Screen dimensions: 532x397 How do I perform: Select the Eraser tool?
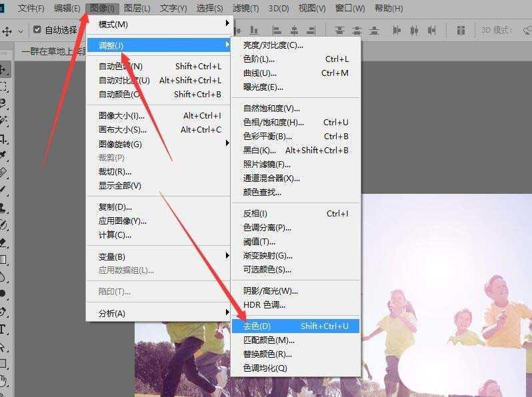(3, 242)
